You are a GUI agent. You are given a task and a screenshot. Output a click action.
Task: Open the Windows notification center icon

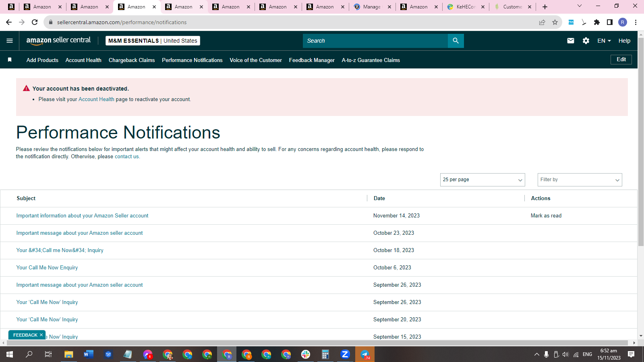click(x=631, y=354)
